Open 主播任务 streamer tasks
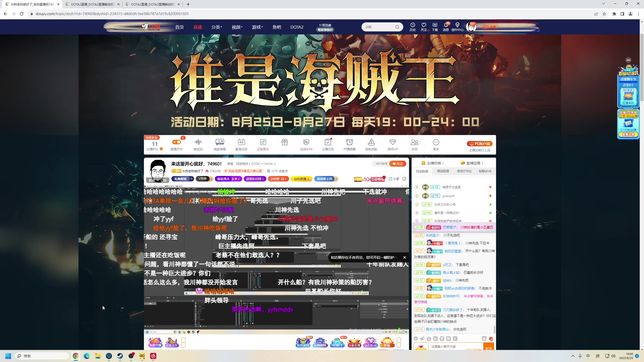The width and height of the screenshot is (644, 362). pos(328,145)
